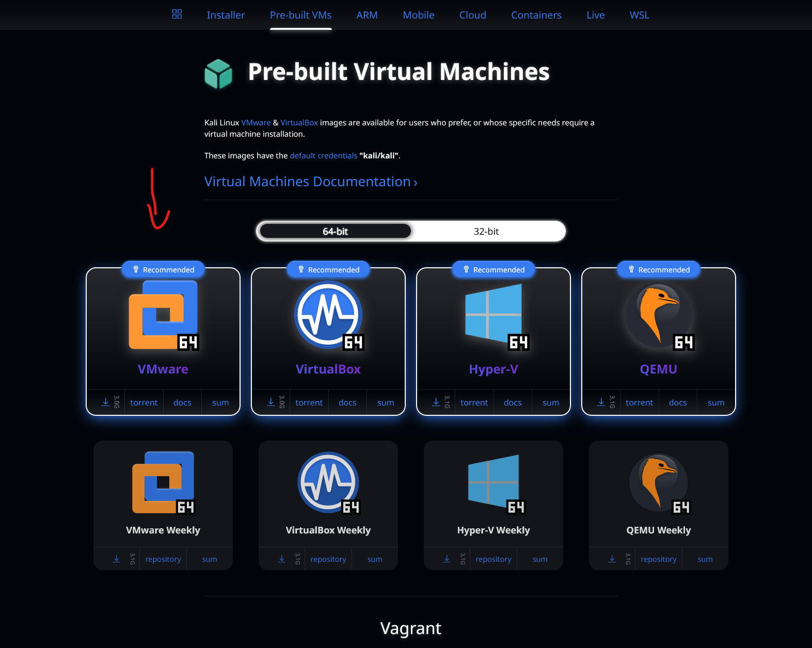
Task: Open docs for the VirtualBox image
Action: click(347, 402)
